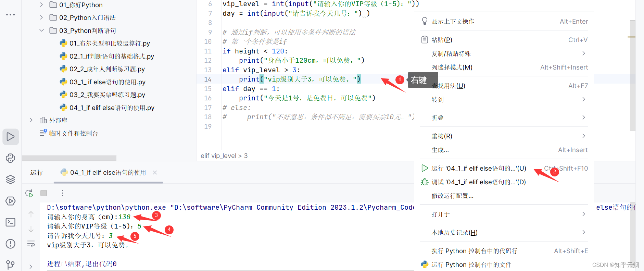Collapse the 03_Python判断语句 folder
Image resolution: width=644 pixels, height=271 pixels.
(x=41, y=30)
